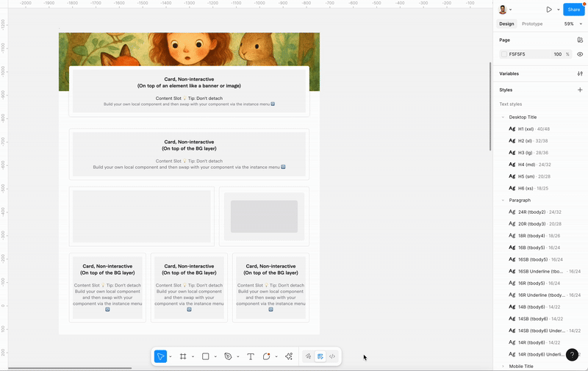The width and height of the screenshot is (588, 371).
Task: Open the Actions sparkle tool
Action: coord(289,356)
